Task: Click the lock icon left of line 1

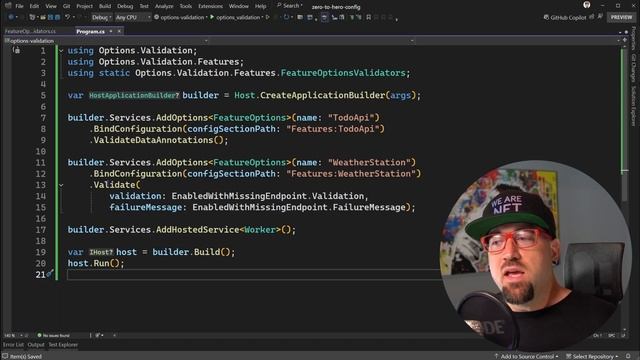Action: tap(16, 50)
